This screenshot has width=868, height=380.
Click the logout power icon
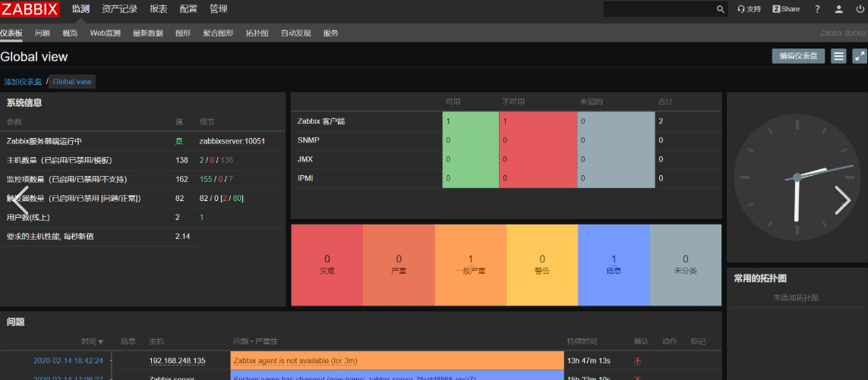pos(859,9)
